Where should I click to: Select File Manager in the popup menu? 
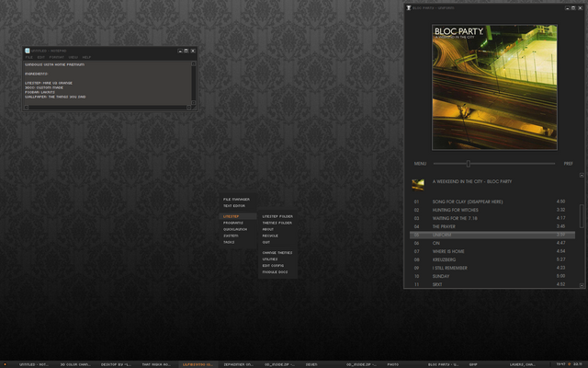pyautogui.click(x=238, y=200)
